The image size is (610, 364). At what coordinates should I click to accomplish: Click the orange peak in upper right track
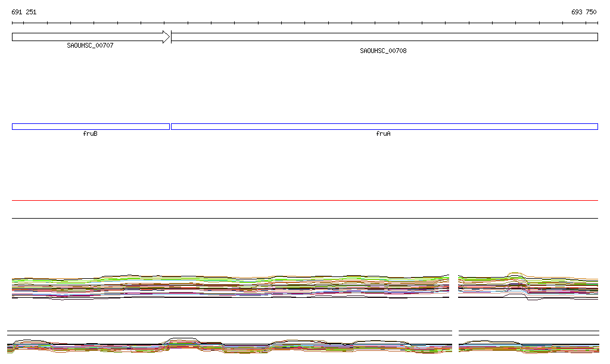pos(515,274)
